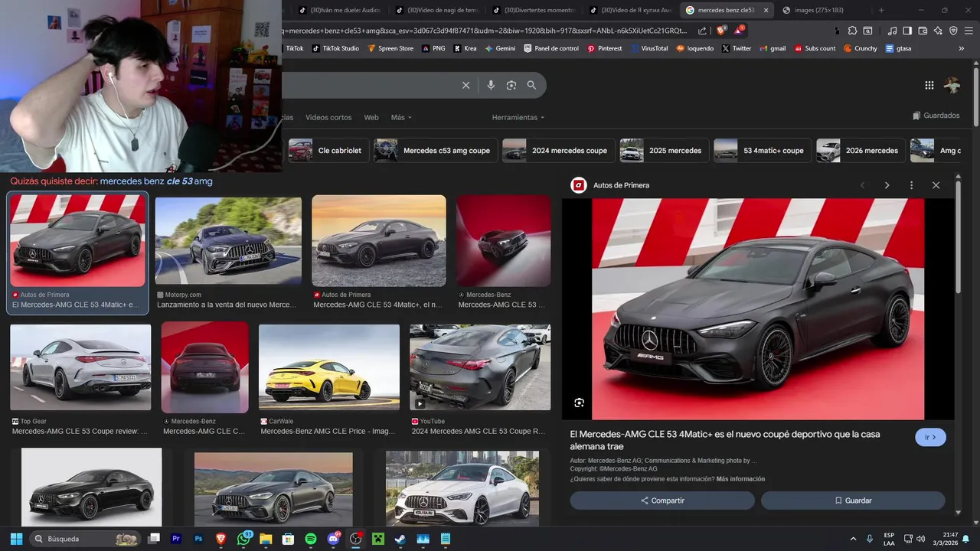Submit search with the magnifier icon
Screen dimensions: 980x551
click(531, 85)
